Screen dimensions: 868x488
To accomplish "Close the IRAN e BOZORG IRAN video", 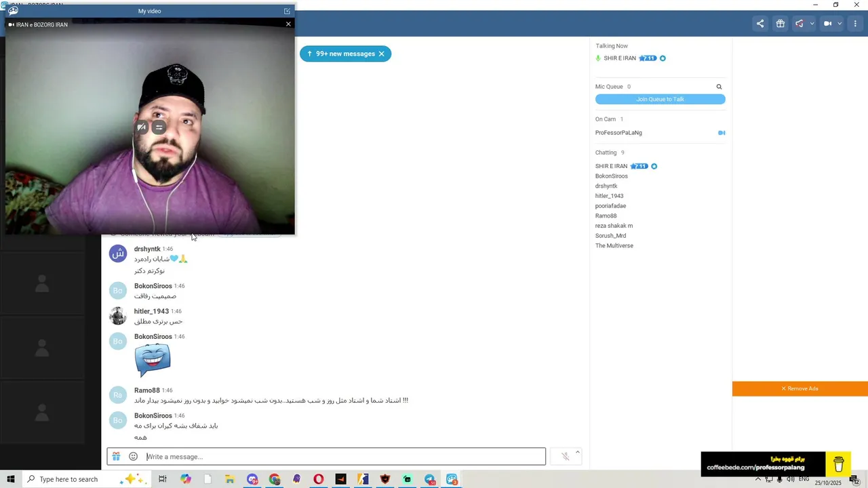I will (x=288, y=24).
